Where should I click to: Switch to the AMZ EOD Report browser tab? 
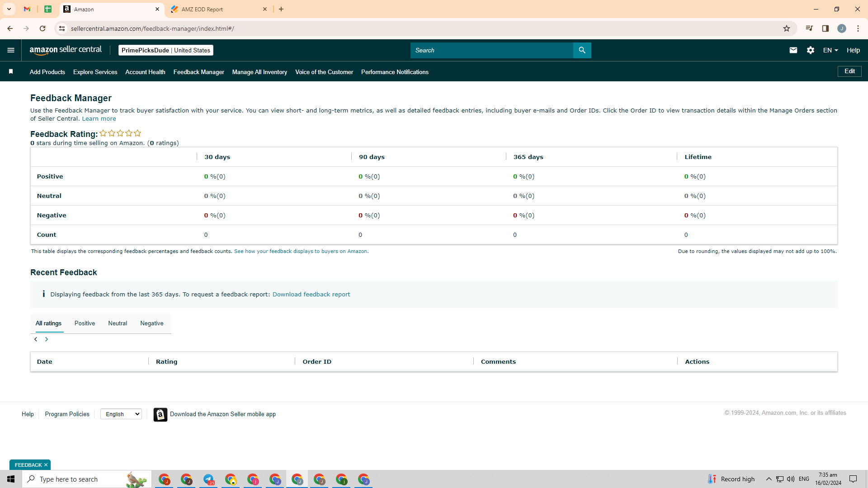coord(219,9)
